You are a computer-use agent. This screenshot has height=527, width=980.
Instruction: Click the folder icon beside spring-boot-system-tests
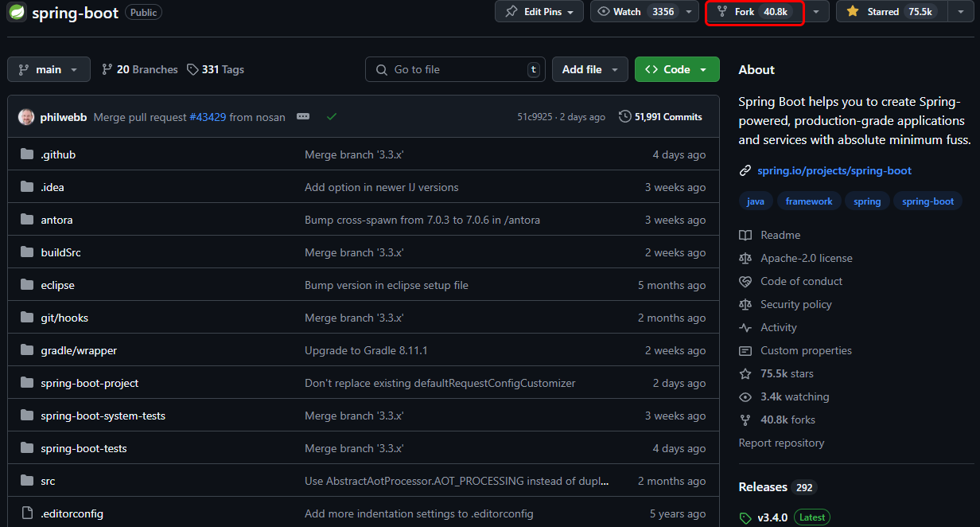(27, 416)
